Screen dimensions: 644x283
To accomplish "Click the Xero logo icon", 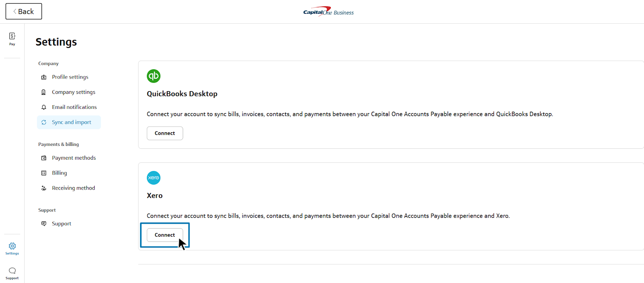I will (153, 178).
